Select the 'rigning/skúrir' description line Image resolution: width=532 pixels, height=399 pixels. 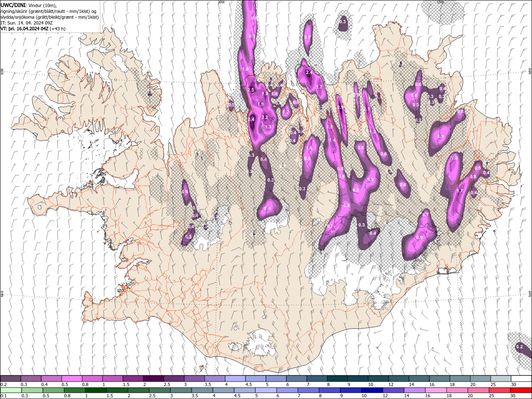[x=49, y=11]
